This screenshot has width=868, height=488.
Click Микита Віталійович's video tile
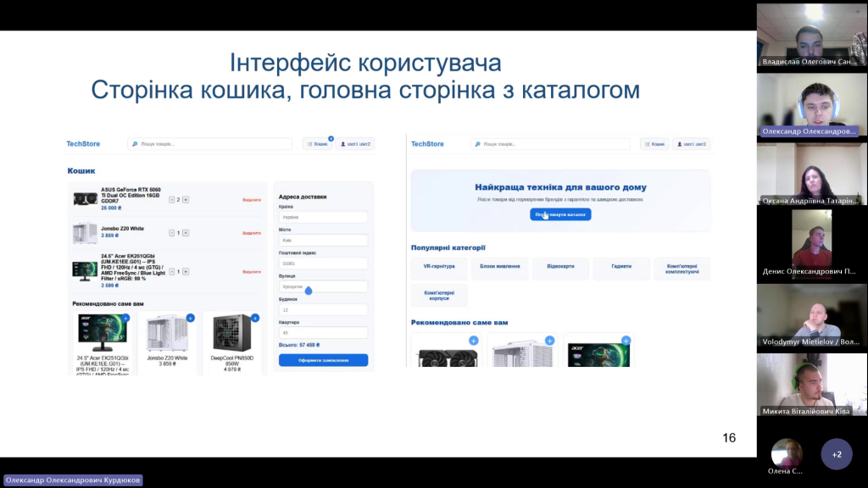pyautogui.click(x=811, y=385)
